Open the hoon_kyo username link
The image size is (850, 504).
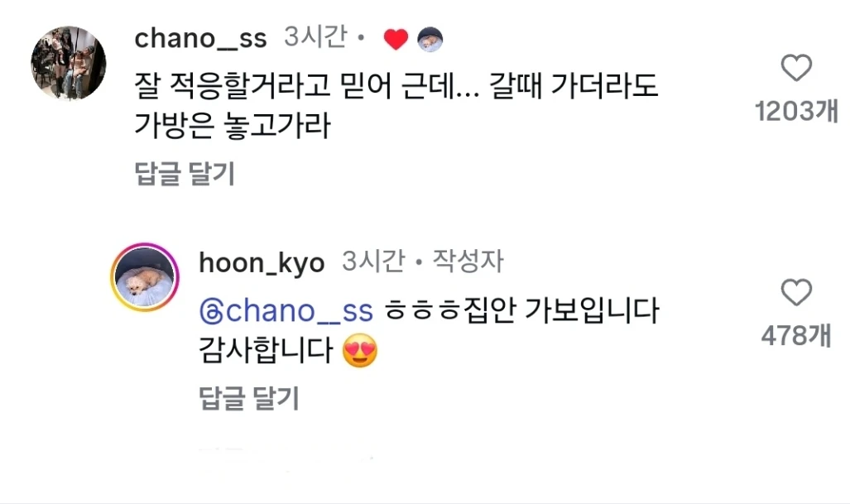point(262,262)
